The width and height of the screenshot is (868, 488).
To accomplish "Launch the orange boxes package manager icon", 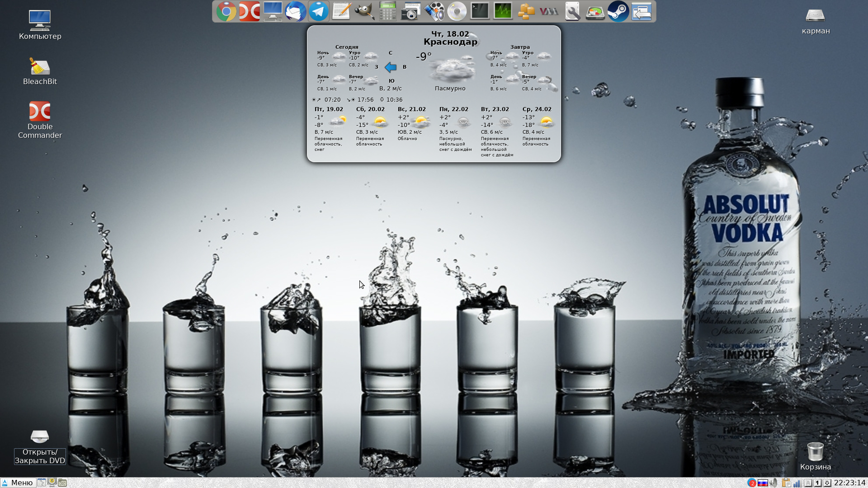I will (526, 11).
